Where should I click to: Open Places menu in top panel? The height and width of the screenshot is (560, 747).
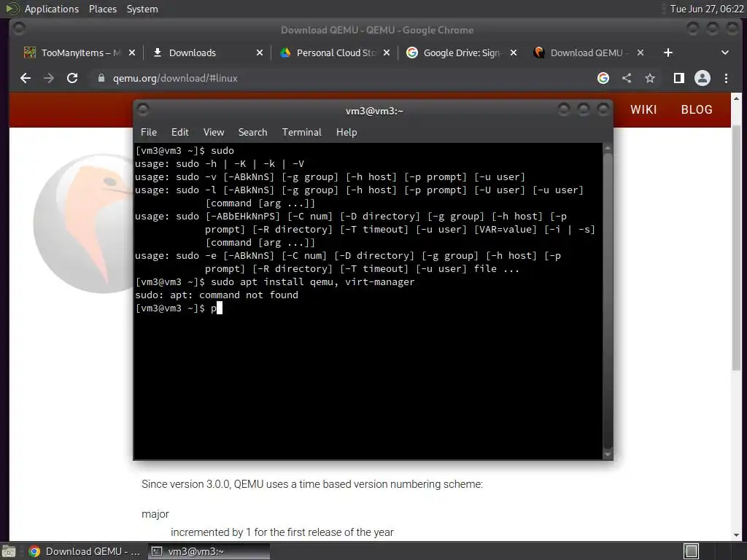(x=103, y=9)
